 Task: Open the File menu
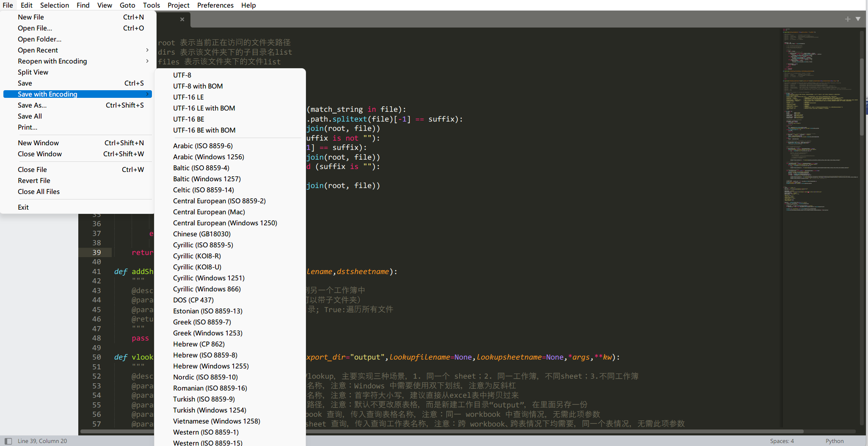[8, 5]
